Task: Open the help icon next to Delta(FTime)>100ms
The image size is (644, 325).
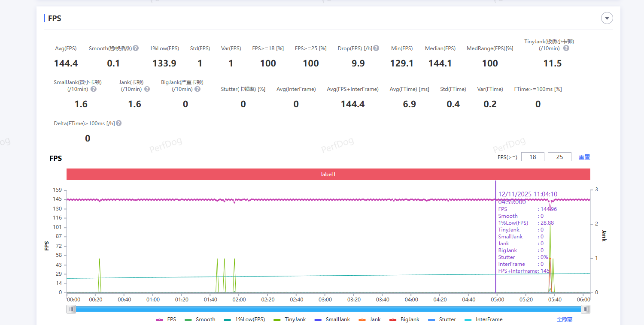Action: [x=118, y=123]
